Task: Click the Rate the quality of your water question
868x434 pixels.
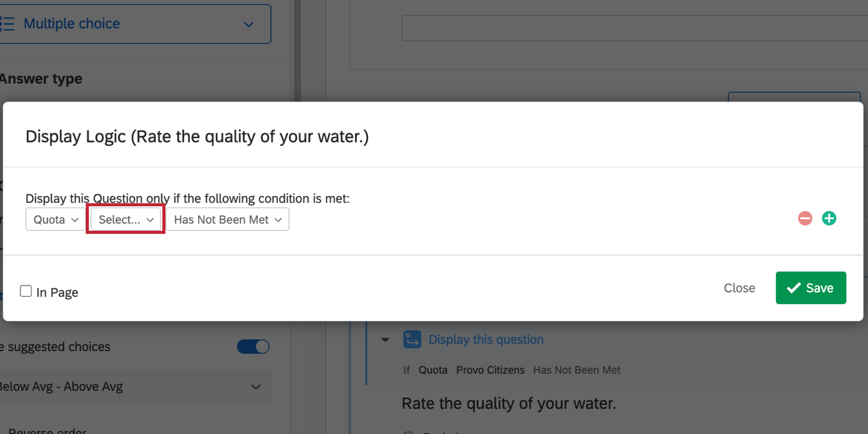Action: tap(509, 403)
